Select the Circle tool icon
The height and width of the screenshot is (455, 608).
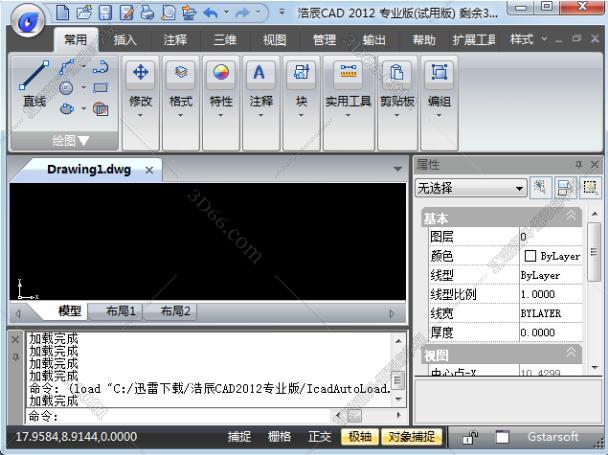(66, 88)
